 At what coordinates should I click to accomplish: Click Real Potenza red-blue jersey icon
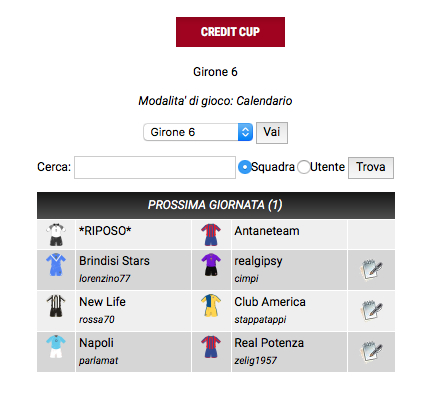(x=211, y=346)
